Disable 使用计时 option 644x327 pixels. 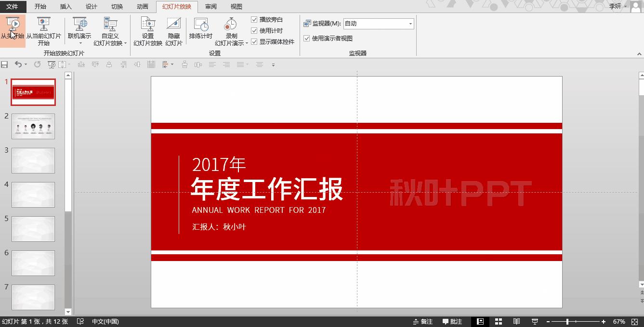click(254, 30)
